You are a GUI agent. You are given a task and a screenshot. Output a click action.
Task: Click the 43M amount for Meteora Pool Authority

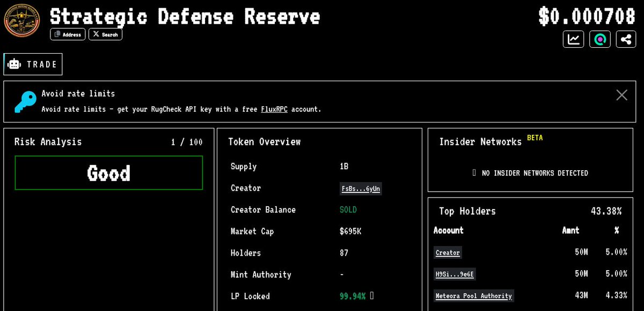pyautogui.click(x=581, y=295)
